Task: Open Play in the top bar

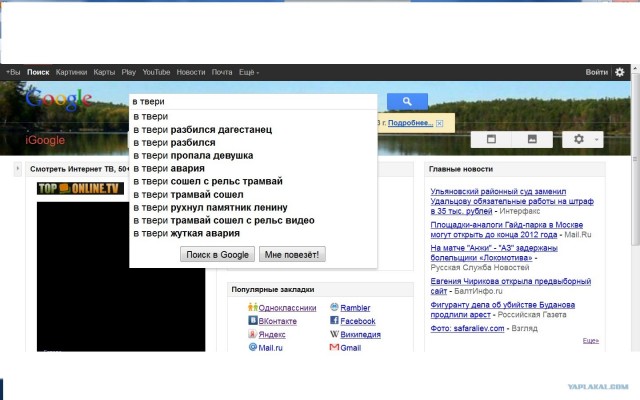Action: pyautogui.click(x=129, y=72)
